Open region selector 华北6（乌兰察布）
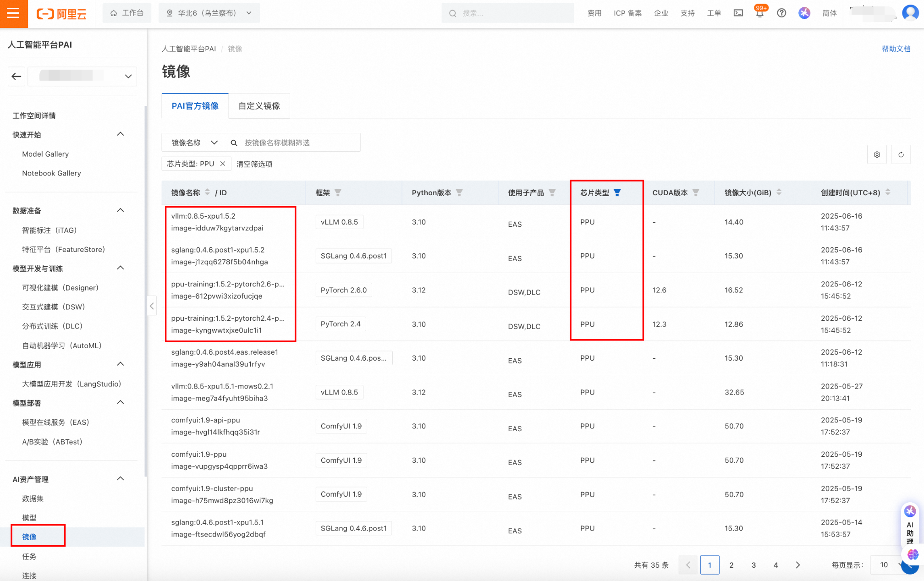This screenshot has height=581, width=924. (209, 13)
